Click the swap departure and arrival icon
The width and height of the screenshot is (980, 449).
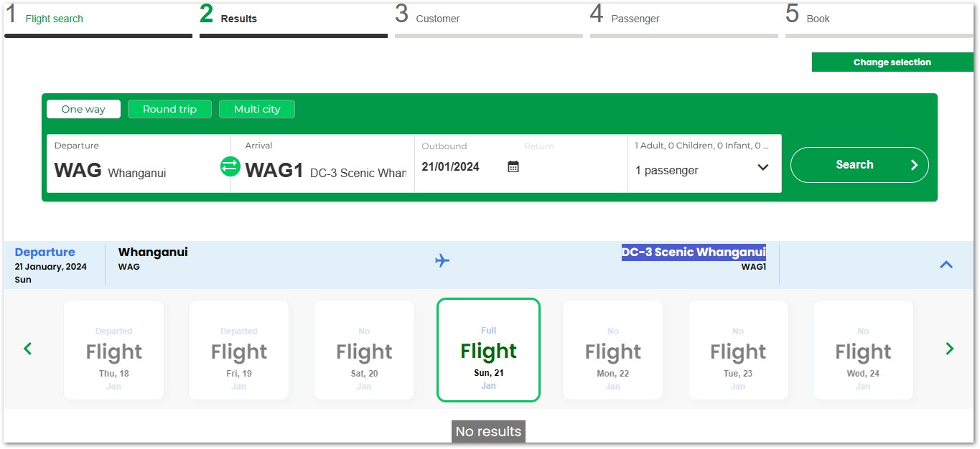230,166
